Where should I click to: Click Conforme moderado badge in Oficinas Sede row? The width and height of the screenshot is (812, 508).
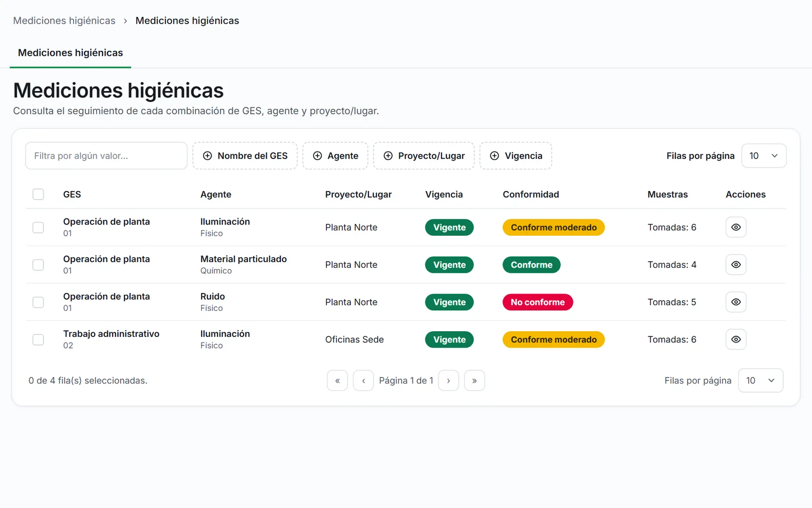point(554,339)
